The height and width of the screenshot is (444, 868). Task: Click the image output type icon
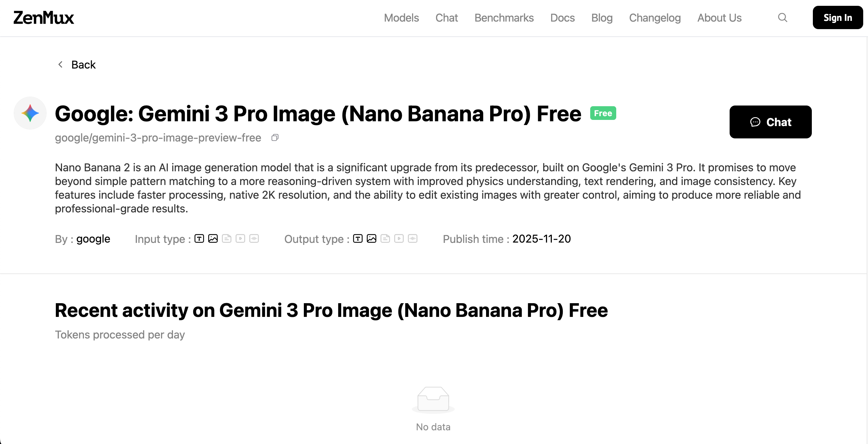(371, 239)
